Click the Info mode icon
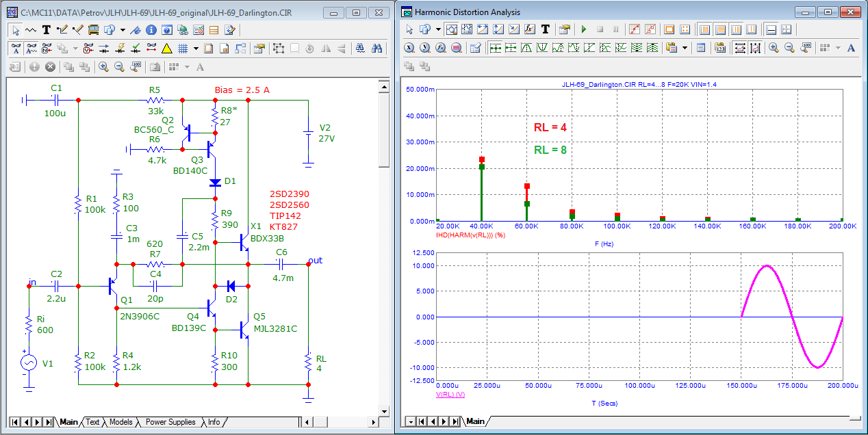Image resolution: width=868 pixels, height=435 pixels. click(x=150, y=30)
